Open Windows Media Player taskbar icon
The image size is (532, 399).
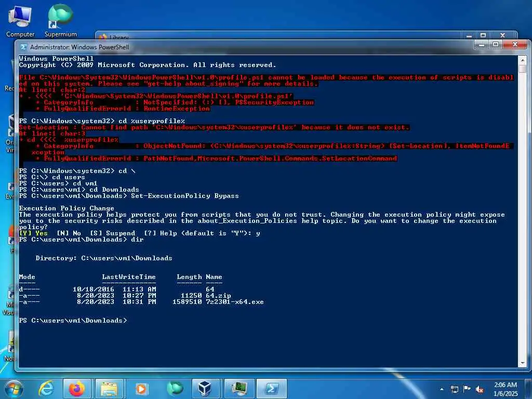tap(142, 389)
